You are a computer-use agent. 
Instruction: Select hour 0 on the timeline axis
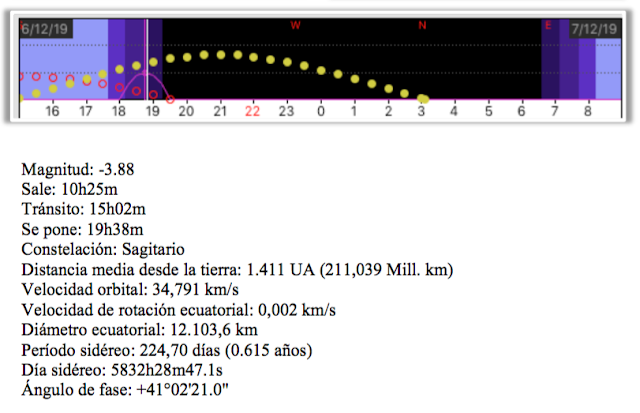click(x=321, y=111)
